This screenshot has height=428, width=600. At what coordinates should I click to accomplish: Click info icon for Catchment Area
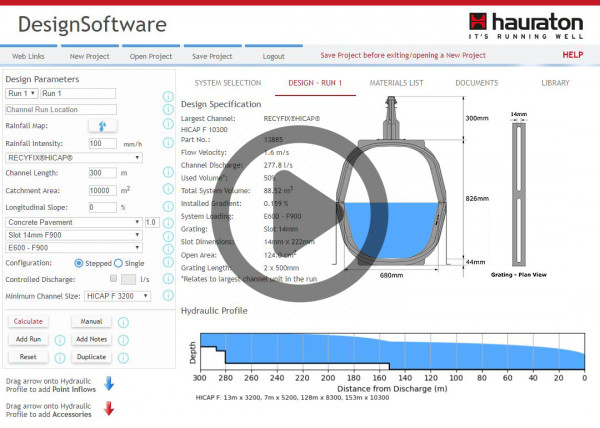168,189
